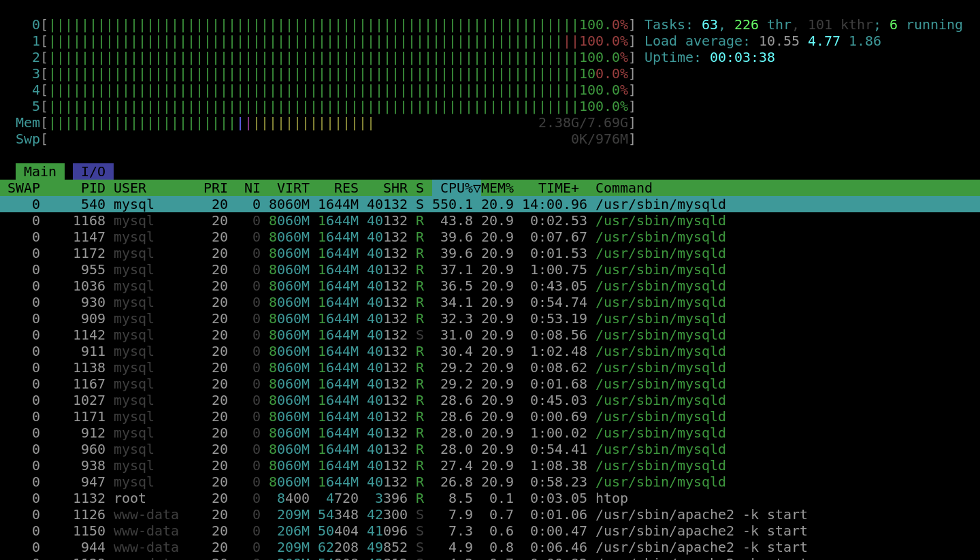Select mysqld process row PID 930
The width and height of the screenshot is (980, 560).
(490, 302)
